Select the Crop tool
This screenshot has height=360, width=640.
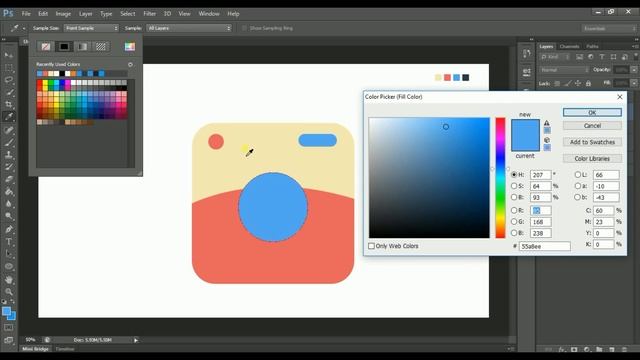click(9, 104)
